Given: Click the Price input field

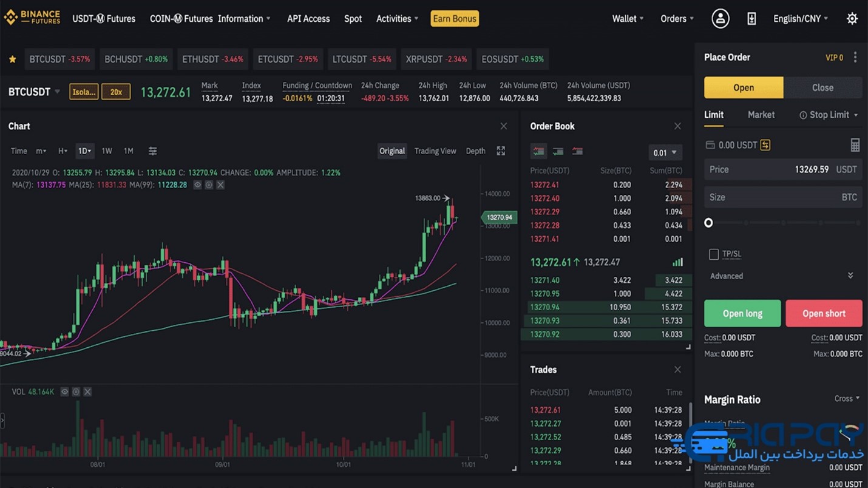Looking at the screenshot, I should point(783,170).
